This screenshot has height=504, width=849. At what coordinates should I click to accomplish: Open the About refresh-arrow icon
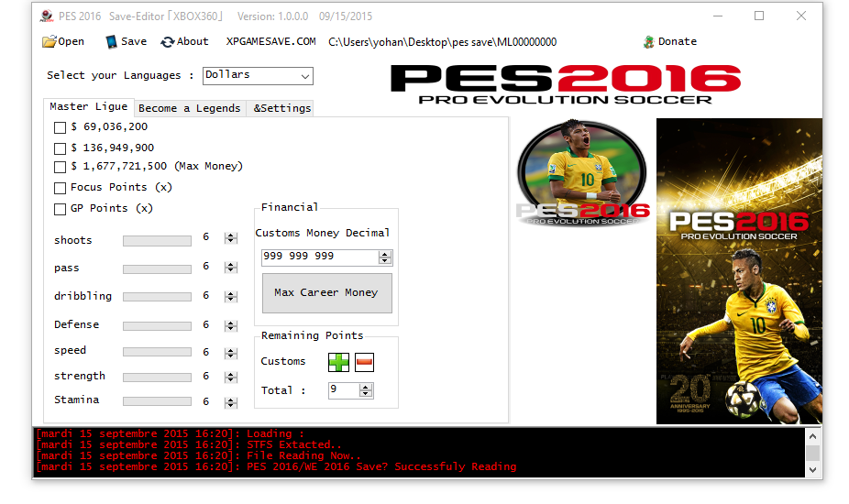pyautogui.click(x=167, y=42)
